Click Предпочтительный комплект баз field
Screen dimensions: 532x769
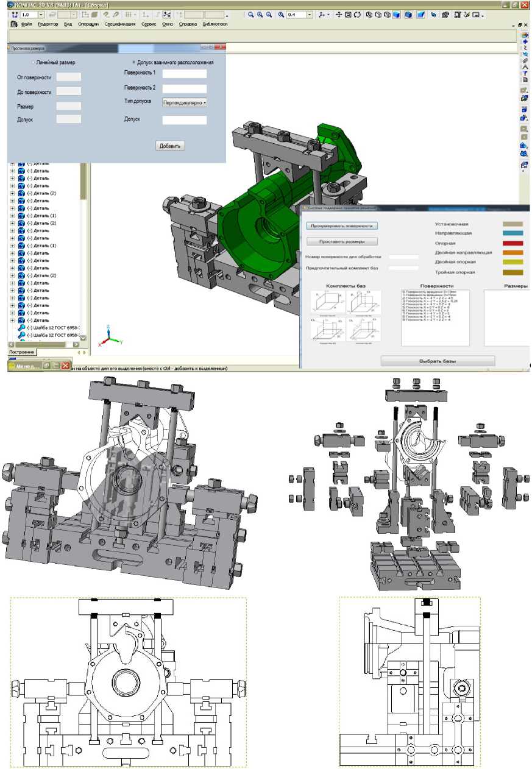(403, 268)
